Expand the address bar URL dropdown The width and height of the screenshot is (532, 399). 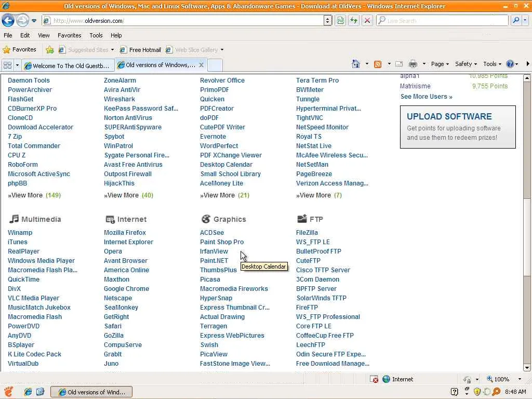[327, 21]
